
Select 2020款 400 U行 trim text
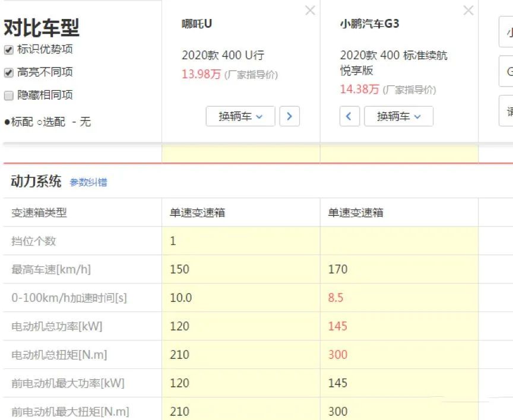click(223, 55)
